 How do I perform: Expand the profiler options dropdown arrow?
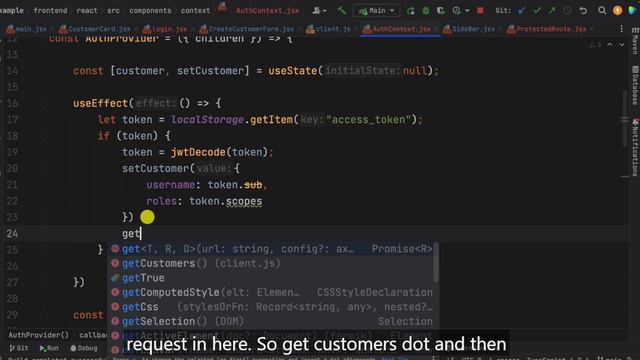pos(467,11)
